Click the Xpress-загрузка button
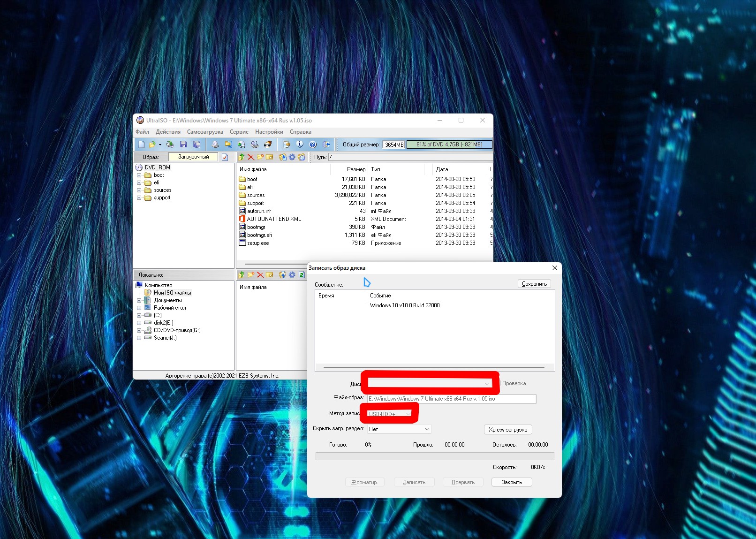 508,430
